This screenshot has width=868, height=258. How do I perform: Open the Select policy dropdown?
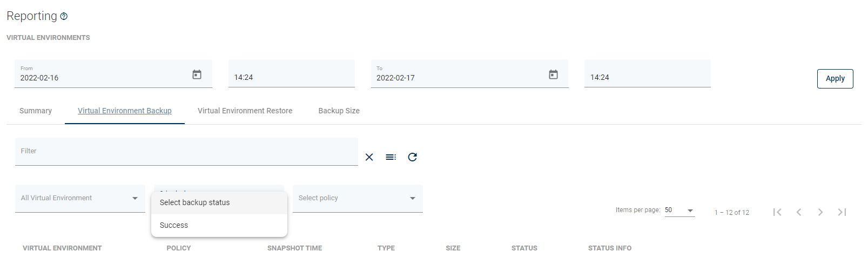click(x=358, y=198)
